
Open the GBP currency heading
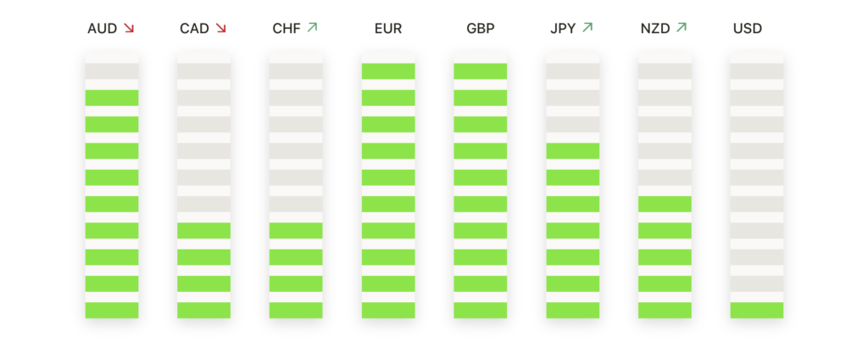click(x=481, y=28)
